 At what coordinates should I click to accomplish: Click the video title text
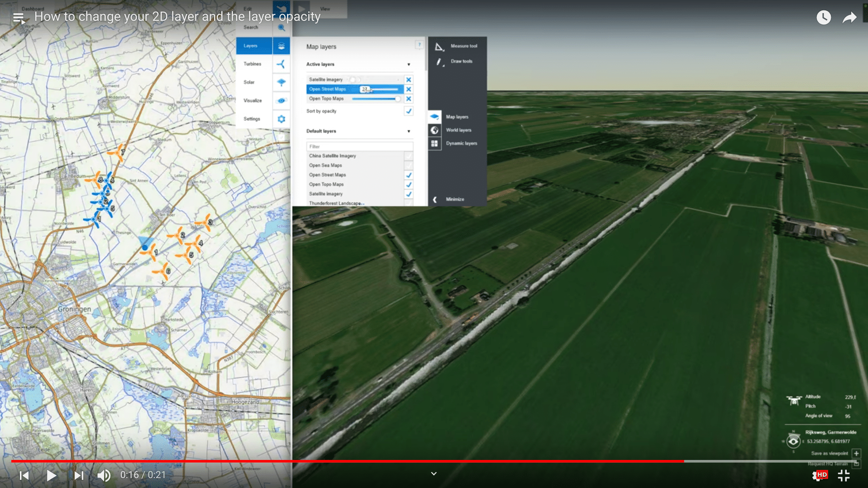coord(177,17)
